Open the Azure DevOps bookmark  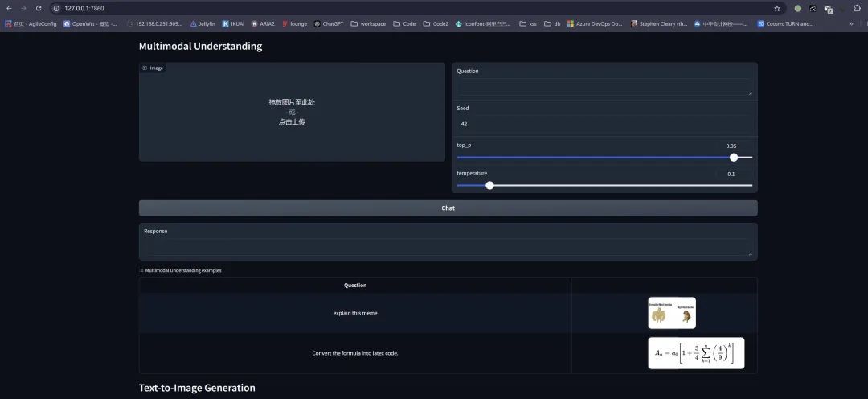pyautogui.click(x=595, y=24)
